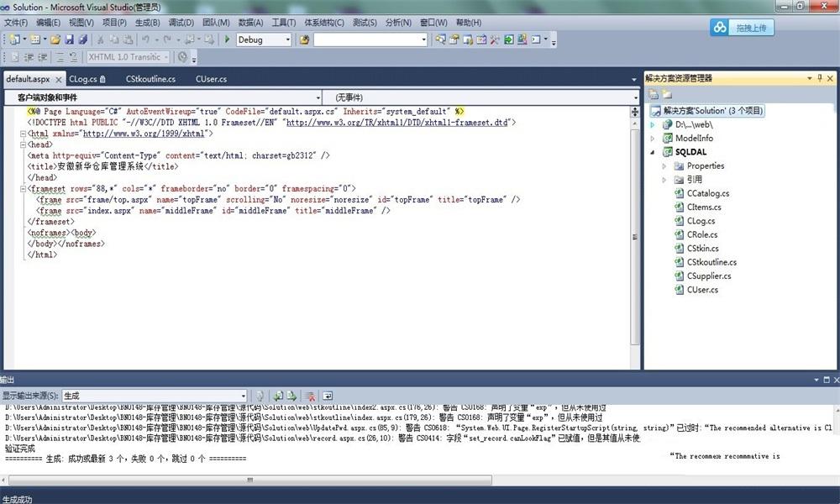Select CItems.cs in Solution Explorer

[704, 207]
